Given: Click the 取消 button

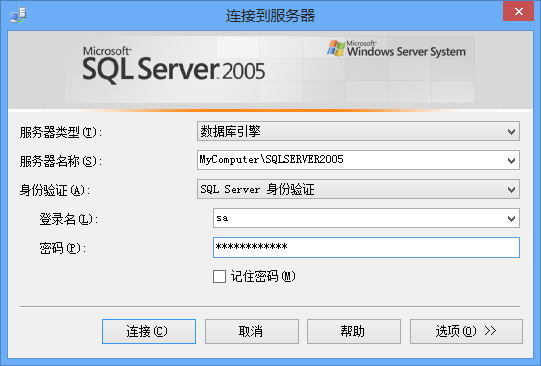Looking at the screenshot, I should point(252,332).
